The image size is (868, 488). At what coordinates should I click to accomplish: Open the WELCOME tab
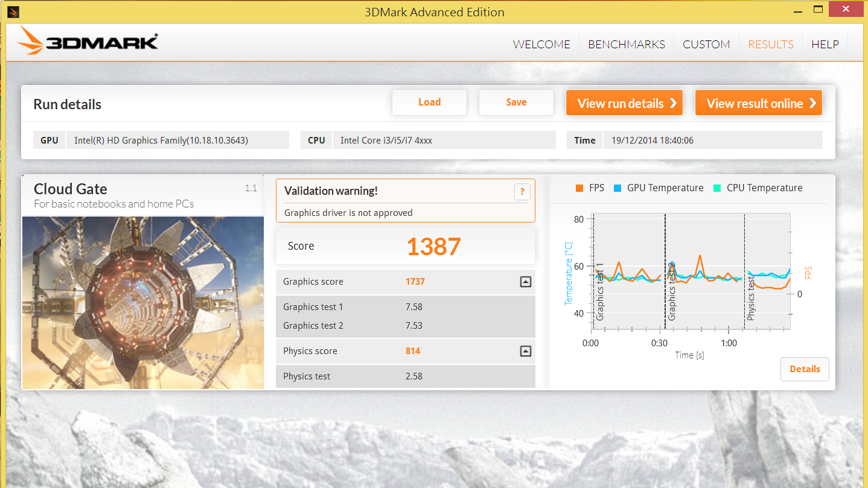coord(541,44)
